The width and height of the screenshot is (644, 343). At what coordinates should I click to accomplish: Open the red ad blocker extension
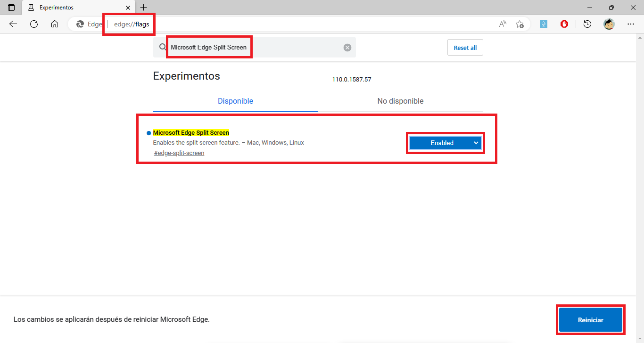click(564, 24)
